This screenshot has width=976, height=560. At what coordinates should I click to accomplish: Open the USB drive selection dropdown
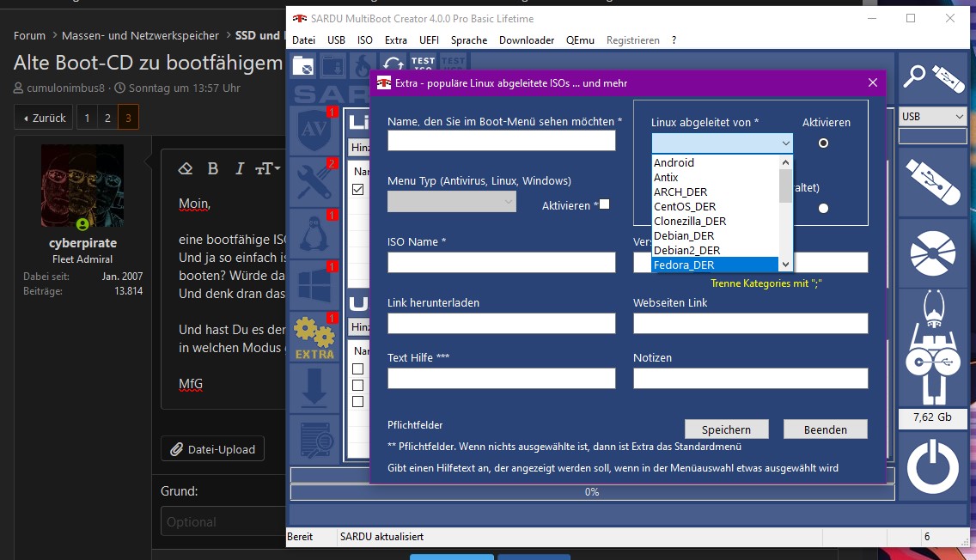(932, 116)
